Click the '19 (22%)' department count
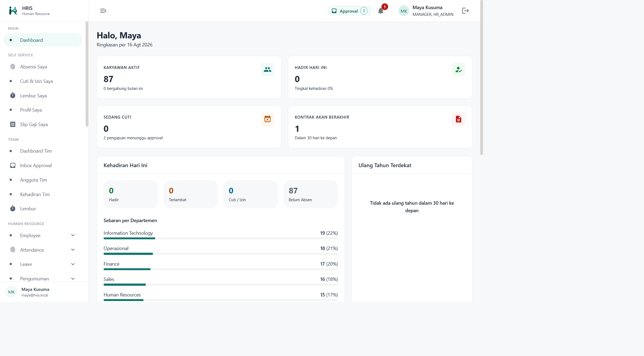Viewport: 644px width, 356px height. (x=329, y=233)
